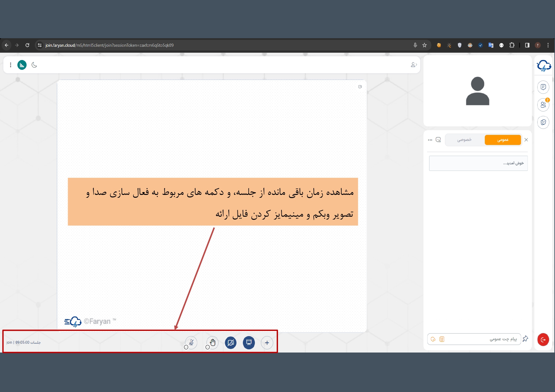This screenshot has height=392, width=555.
Task: Show participants list with badge 2
Action: [x=543, y=105]
